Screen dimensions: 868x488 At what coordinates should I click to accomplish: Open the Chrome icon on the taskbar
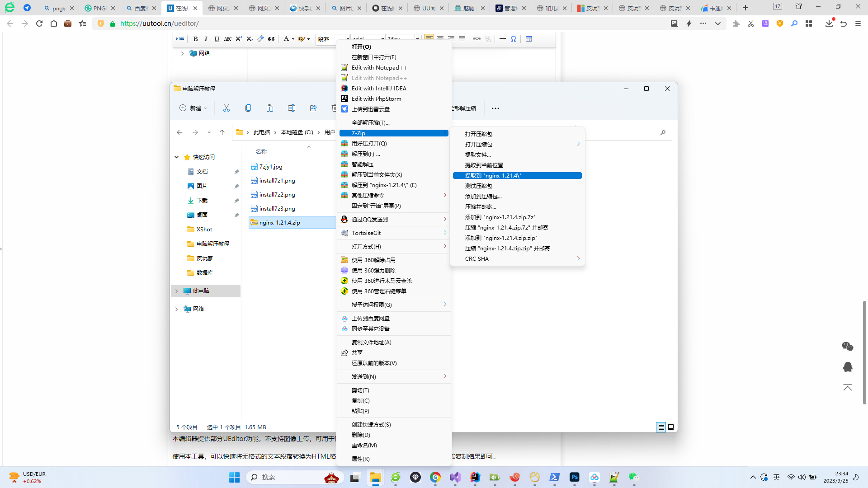pyautogui.click(x=435, y=477)
